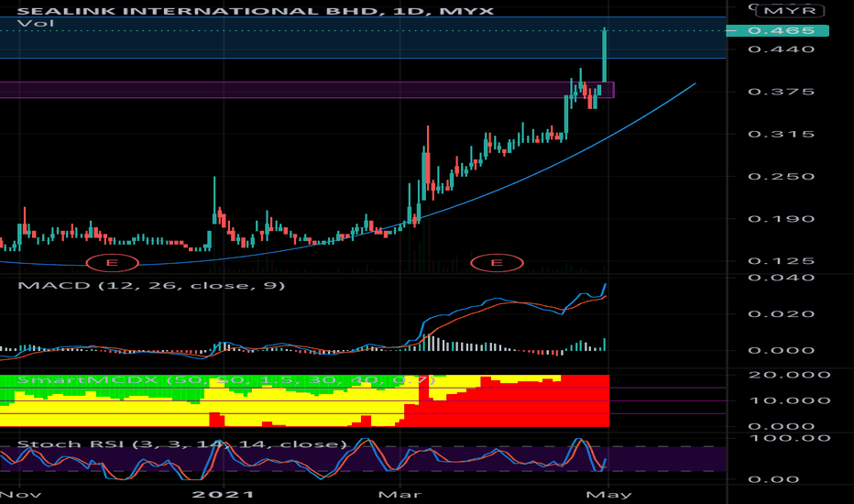Click the Mar date axis label
This screenshot has width=854, height=504.
point(400,495)
